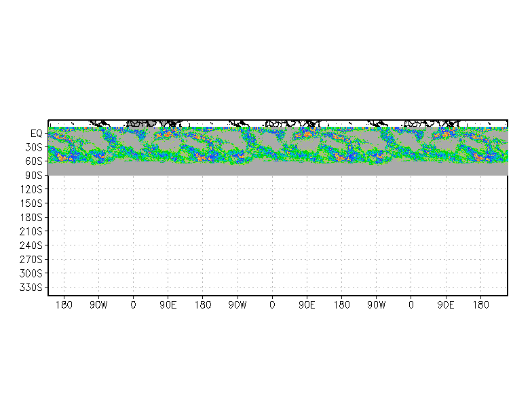Select the rightmost 90E longitude label
Image resolution: width=532 pixels, height=415 pixels.
pos(446,305)
